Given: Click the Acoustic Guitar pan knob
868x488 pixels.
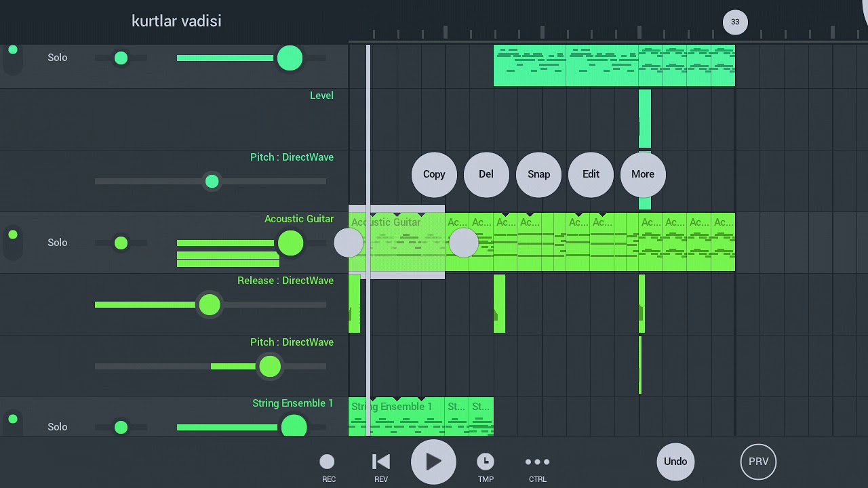Looking at the screenshot, I should 121,243.
